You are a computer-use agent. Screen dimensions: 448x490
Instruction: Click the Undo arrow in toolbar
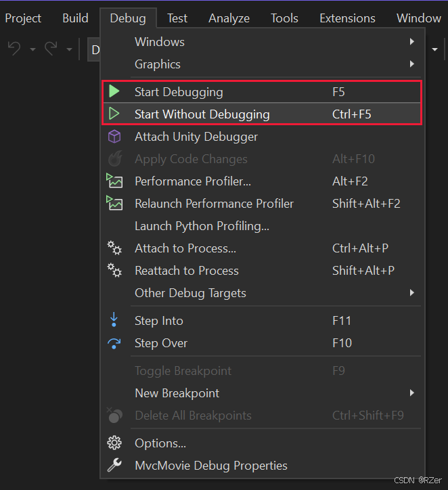[14, 49]
